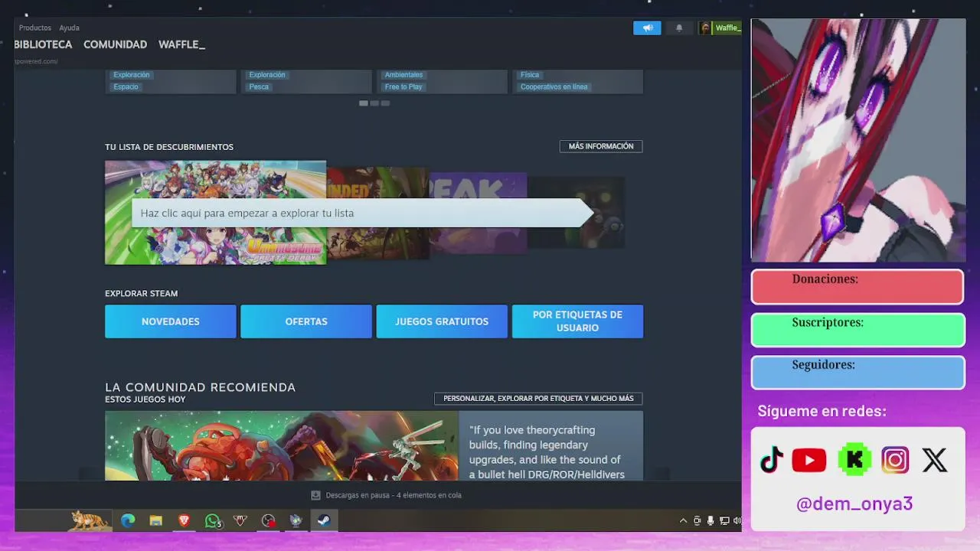Image resolution: width=980 pixels, height=551 pixels.
Task: Open the PEAK game thumbnail in discovery queue
Action: pyautogui.click(x=479, y=213)
